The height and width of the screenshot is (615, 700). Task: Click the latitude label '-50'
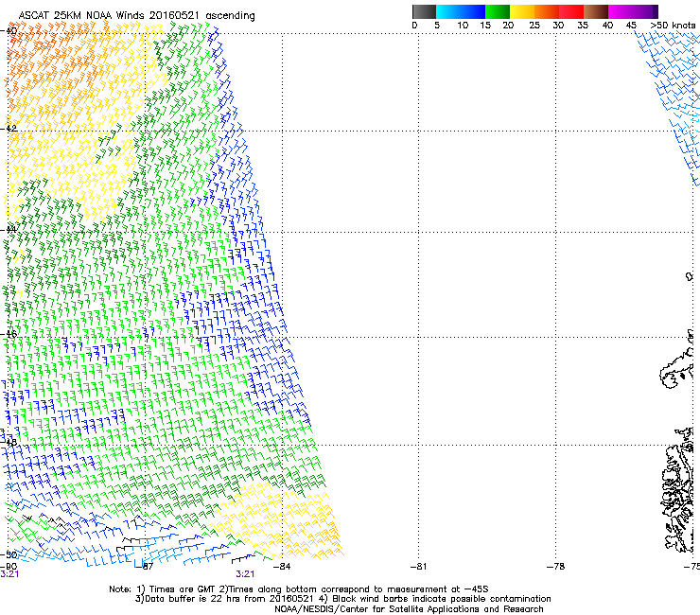click(x=9, y=555)
